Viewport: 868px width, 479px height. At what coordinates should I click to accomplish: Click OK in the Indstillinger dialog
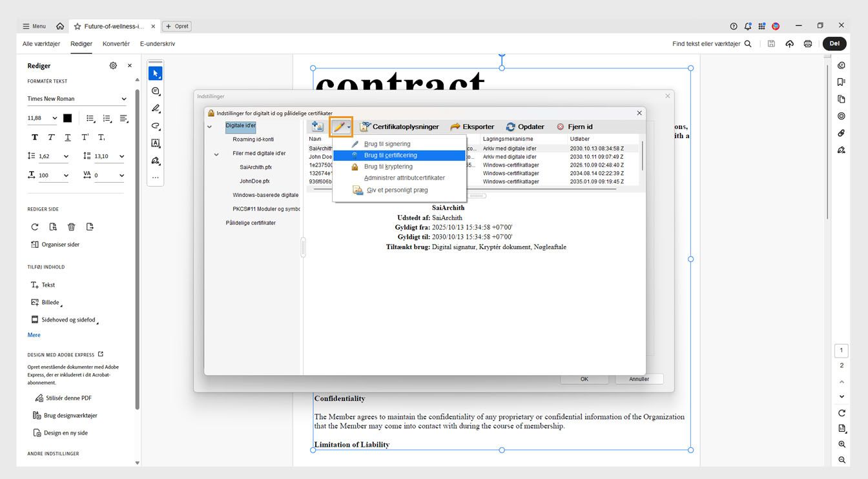coord(584,379)
